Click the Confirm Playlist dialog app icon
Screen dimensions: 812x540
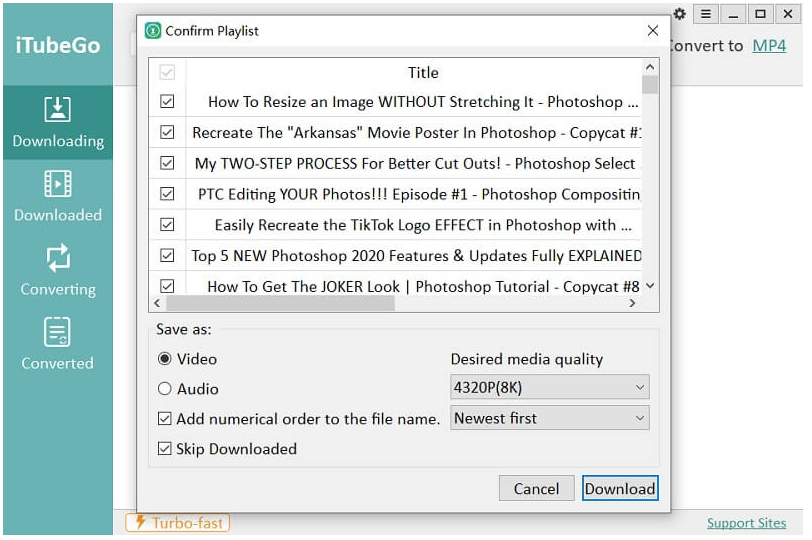point(153,31)
